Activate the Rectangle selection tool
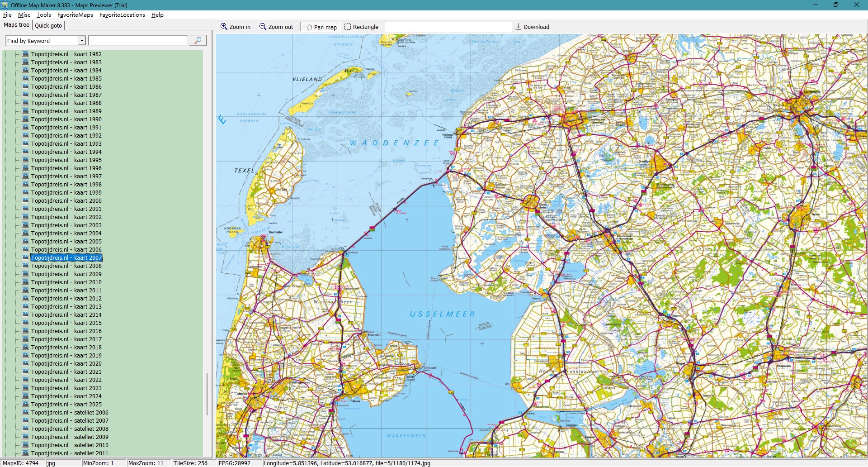868x467 pixels. [348, 27]
